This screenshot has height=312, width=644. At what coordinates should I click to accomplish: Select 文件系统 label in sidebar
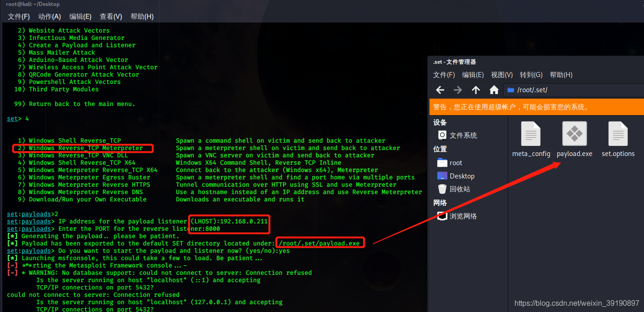pos(463,135)
